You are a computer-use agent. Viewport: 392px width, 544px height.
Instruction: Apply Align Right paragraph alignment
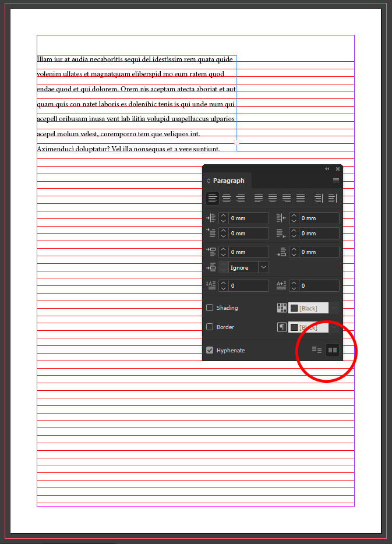[240, 199]
